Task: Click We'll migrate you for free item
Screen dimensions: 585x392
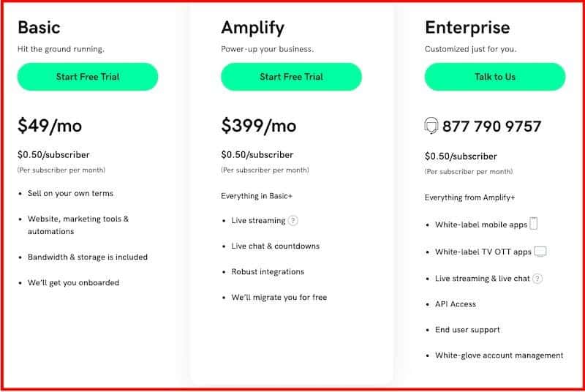Action: click(279, 298)
